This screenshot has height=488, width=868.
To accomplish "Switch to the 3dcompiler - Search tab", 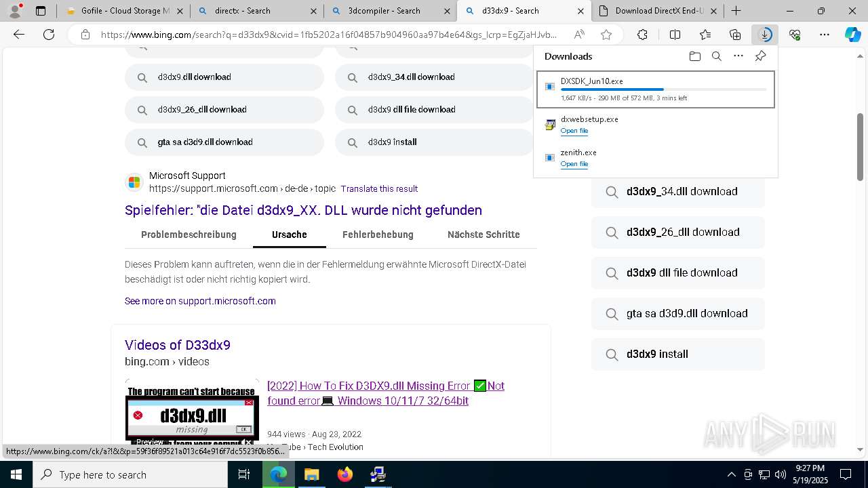I will 391,11.
